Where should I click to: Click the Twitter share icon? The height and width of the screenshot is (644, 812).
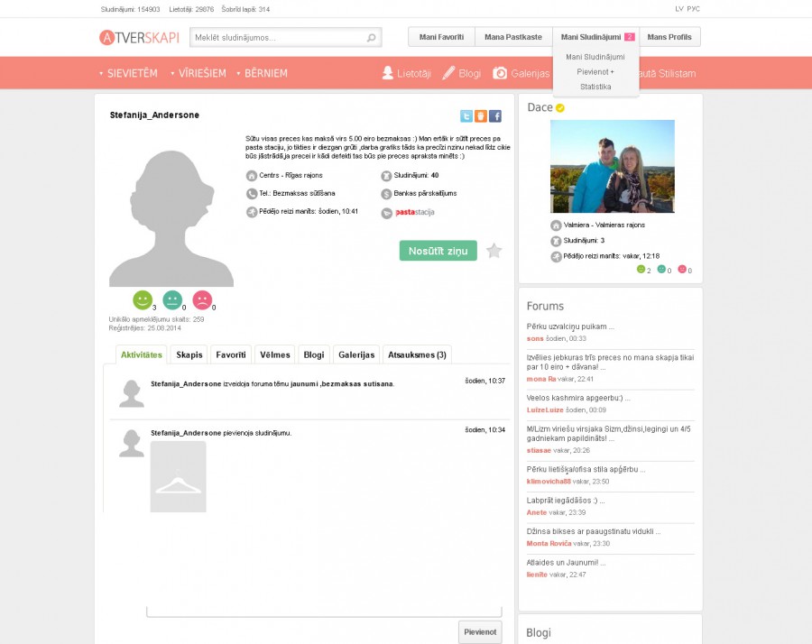466,116
